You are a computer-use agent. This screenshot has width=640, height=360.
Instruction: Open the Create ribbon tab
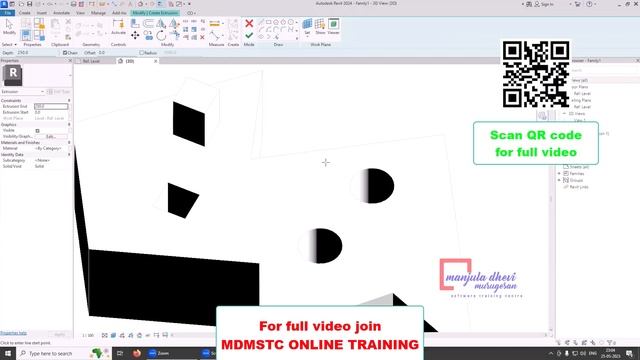pos(24,13)
